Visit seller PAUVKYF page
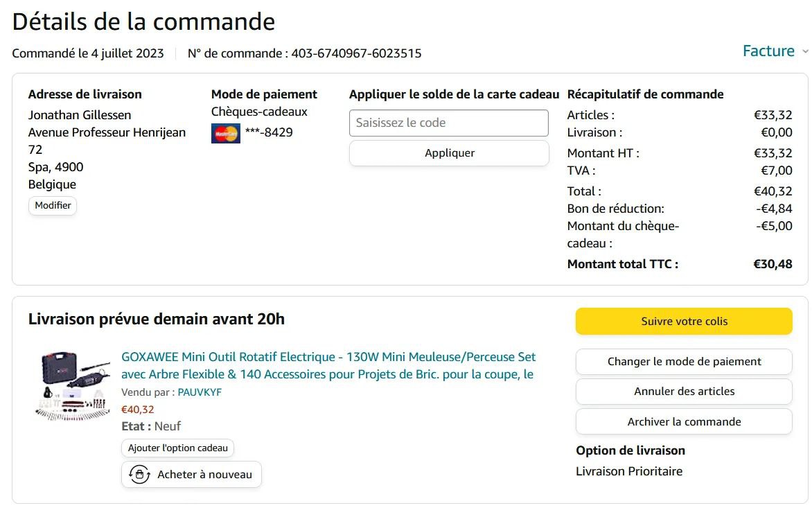This screenshot has width=812, height=508. tap(200, 392)
